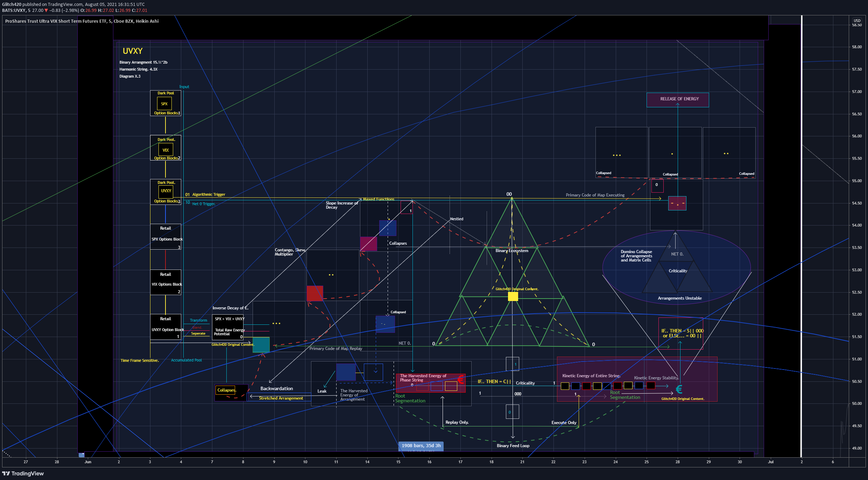Click the RELEASE OF ENERGY box
The height and width of the screenshot is (480, 868).
click(x=678, y=100)
